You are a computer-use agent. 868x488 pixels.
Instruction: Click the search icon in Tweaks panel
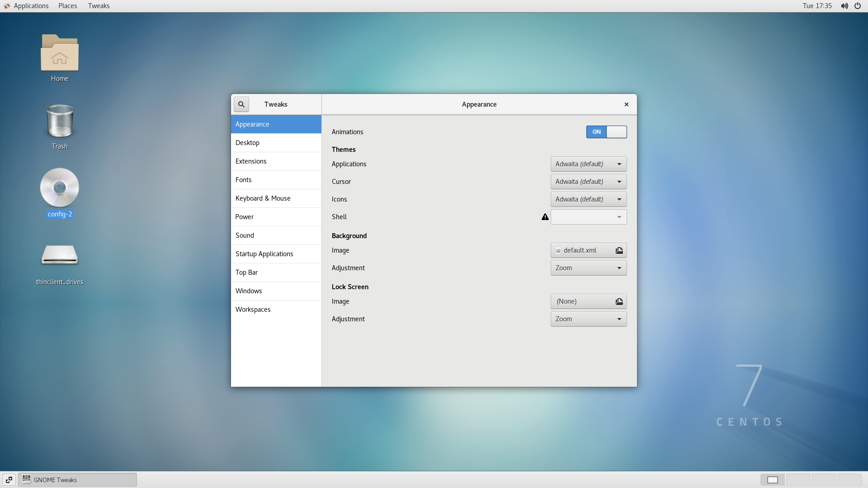pos(241,104)
